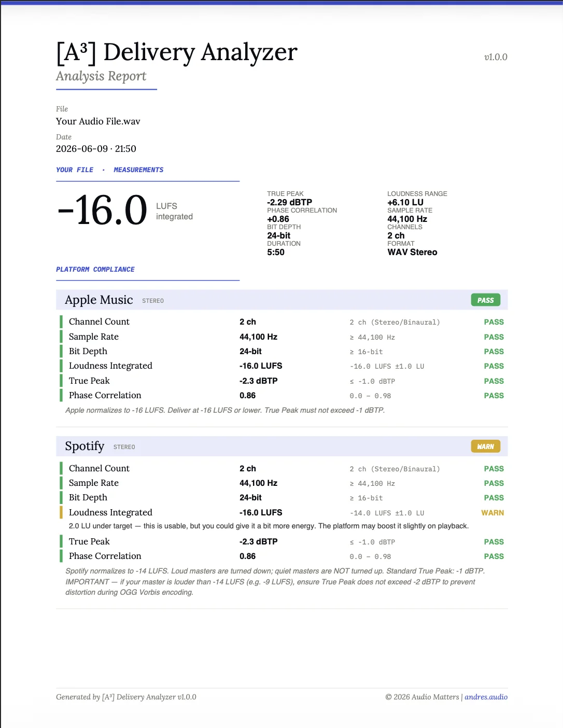Click the Apple Music section heading

99,300
